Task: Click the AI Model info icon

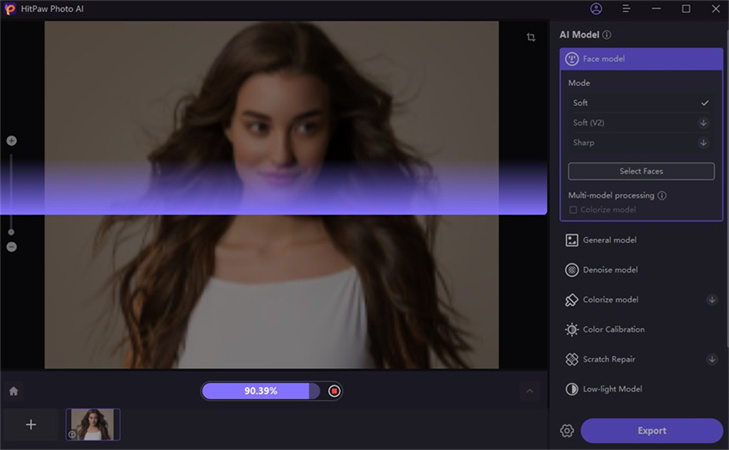Action: pyautogui.click(x=607, y=35)
